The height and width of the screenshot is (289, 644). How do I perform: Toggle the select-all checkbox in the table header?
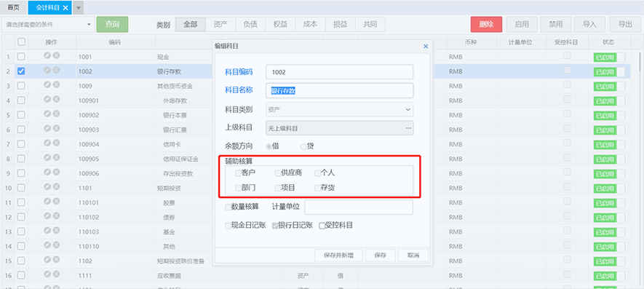(21, 41)
